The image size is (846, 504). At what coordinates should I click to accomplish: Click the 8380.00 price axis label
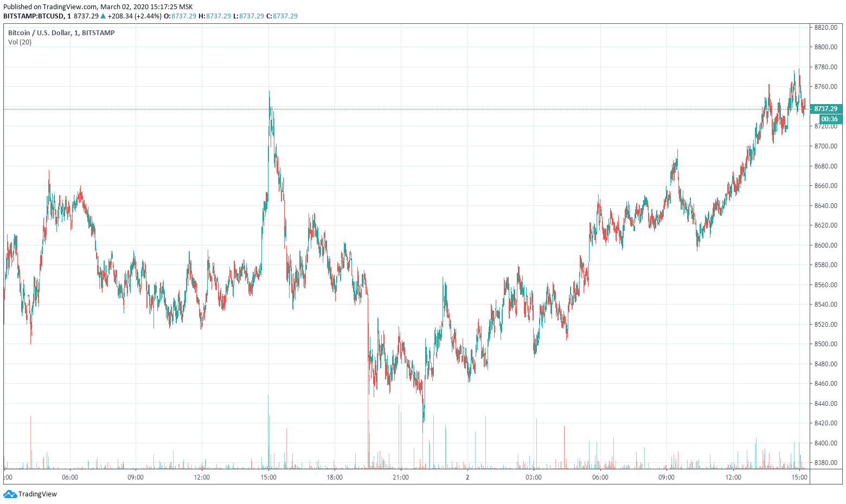(826, 463)
